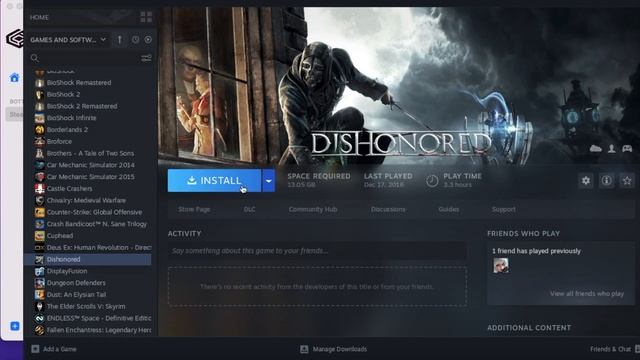Click the sort ascending arrow icon
The width and height of the screenshot is (640, 360).
120,40
